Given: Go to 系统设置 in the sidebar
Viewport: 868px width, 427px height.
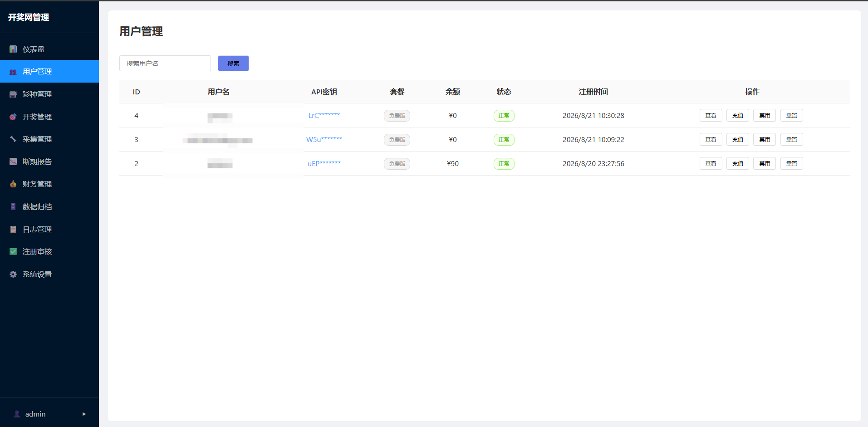Looking at the screenshot, I should pos(49,274).
